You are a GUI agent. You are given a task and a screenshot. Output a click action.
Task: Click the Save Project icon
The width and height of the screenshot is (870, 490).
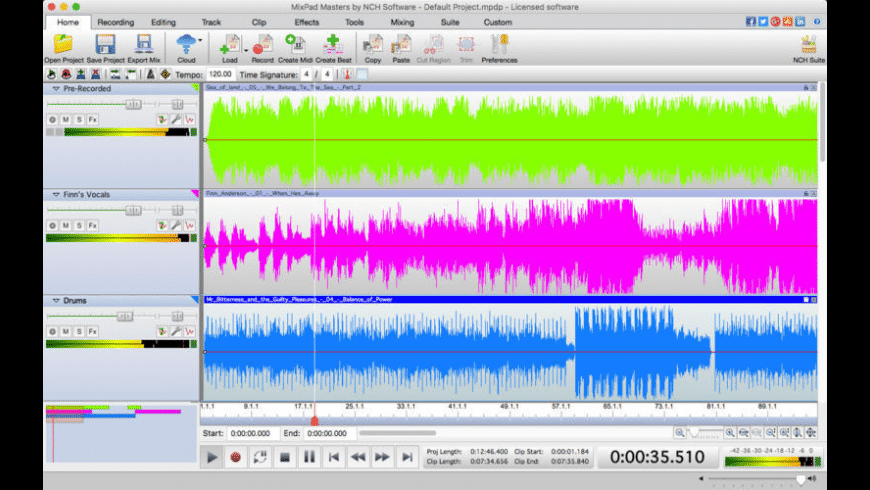tap(105, 48)
